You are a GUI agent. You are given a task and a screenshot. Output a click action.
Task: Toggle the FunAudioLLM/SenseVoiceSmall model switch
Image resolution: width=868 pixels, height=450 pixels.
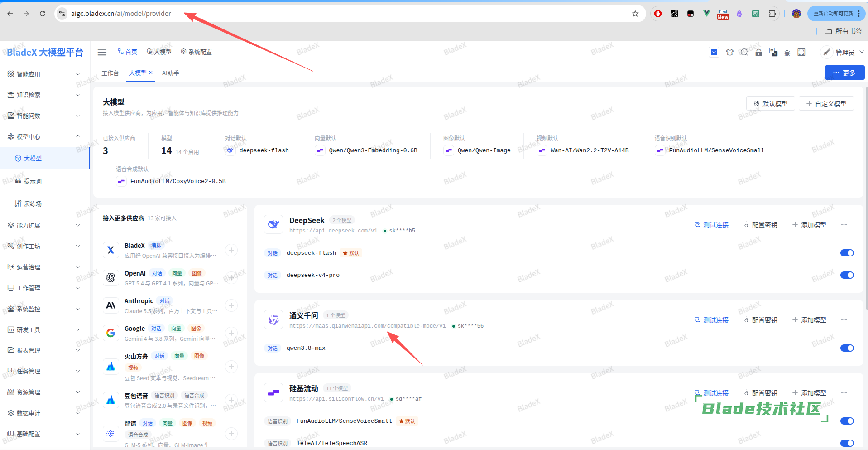(x=847, y=421)
